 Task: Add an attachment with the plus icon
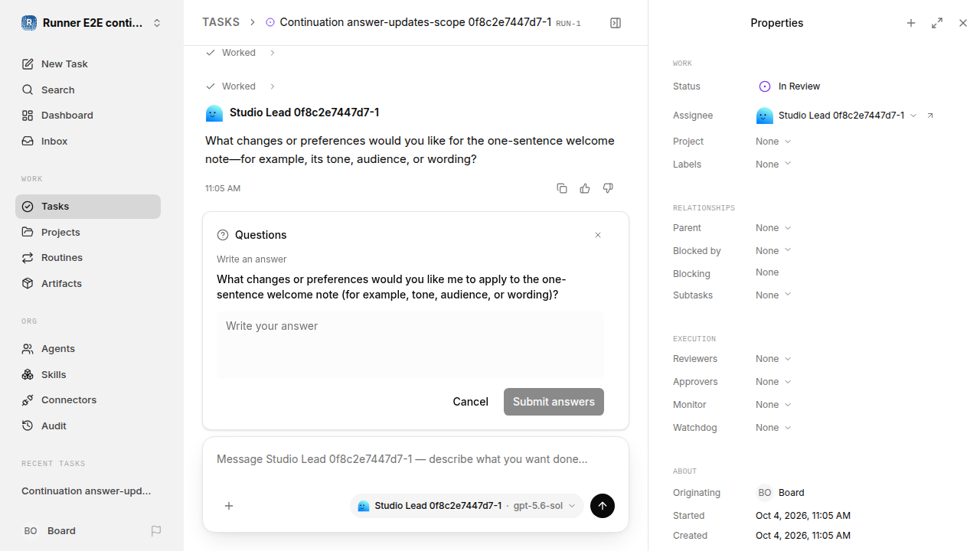[x=229, y=506]
